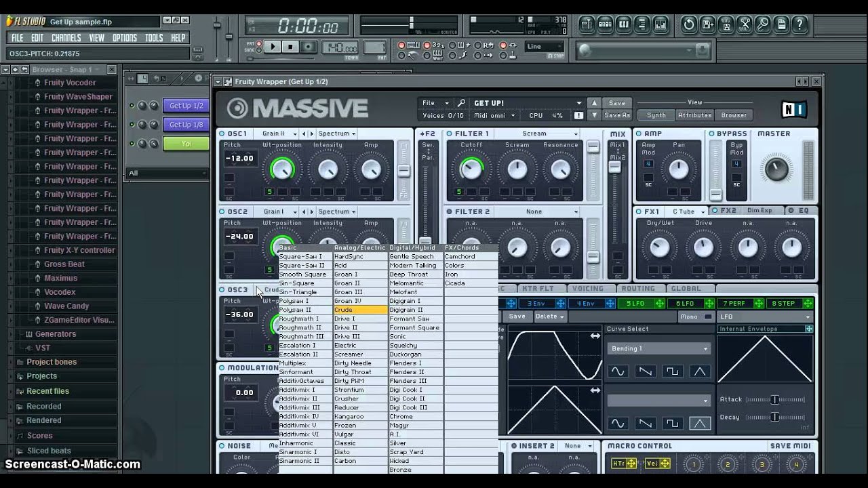Click the Browser view button in Massive
The image size is (868, 488).
[x=734, y=115]
